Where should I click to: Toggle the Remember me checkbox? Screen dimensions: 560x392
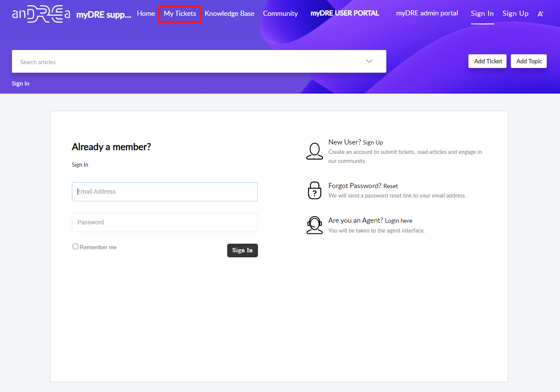tap(76, 247)
